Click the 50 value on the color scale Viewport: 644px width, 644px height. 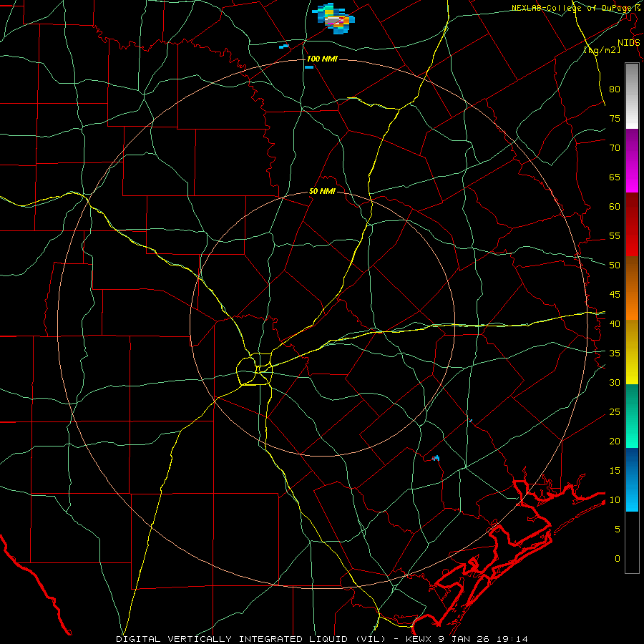click(x=615, y=265)
